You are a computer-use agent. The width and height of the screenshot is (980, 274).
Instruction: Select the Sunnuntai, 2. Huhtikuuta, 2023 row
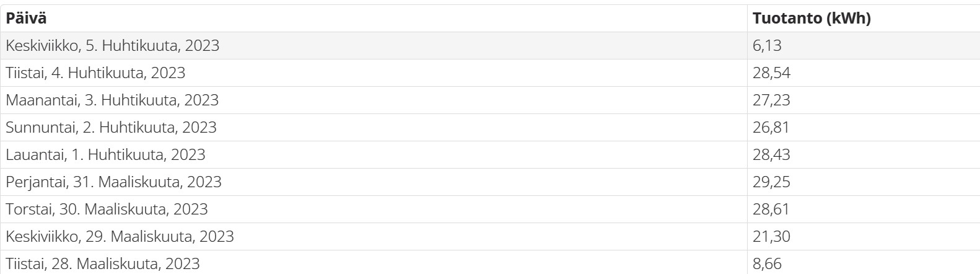coord(490,128)
